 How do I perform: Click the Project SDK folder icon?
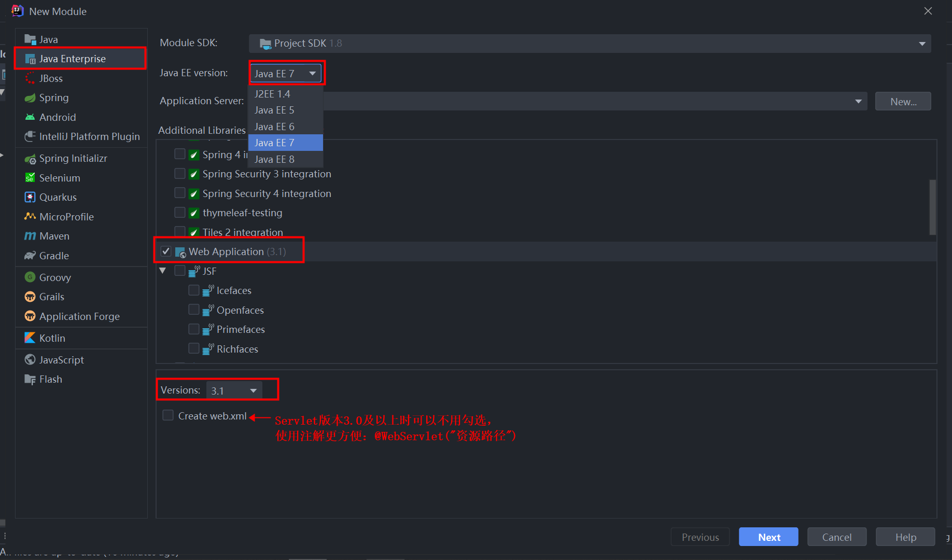265,44
